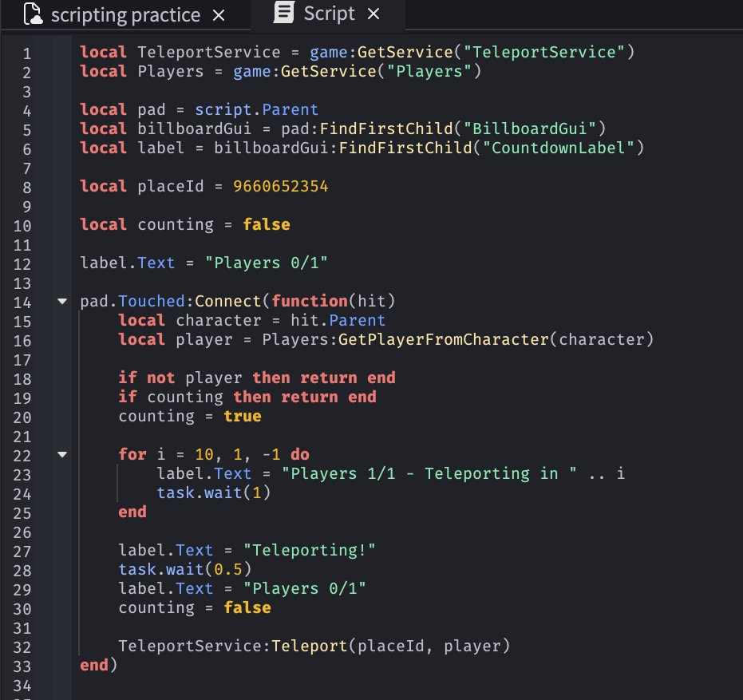This screenshot has height=700, width=743.
Task: Collapse the pad.Touched function fold arrow
Action: (62, 301)
